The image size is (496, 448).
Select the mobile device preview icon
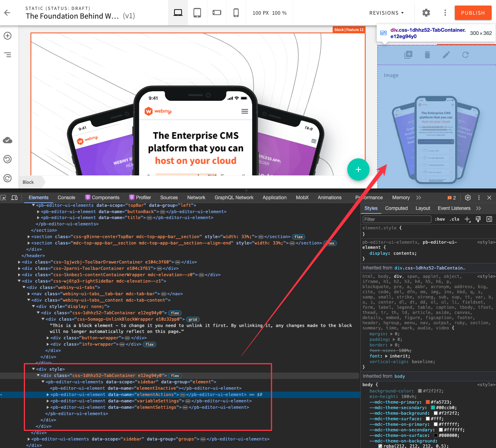tap(236, 12)
